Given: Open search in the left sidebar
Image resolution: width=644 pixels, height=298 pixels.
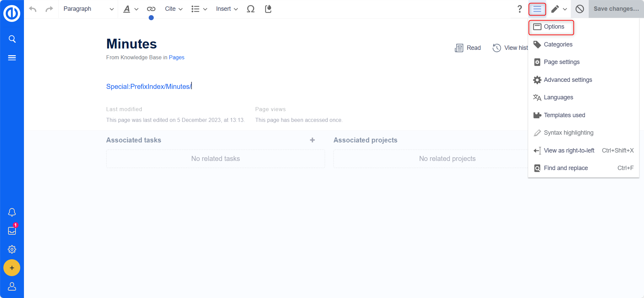Looking at the screenshot, I should [12, 39].
